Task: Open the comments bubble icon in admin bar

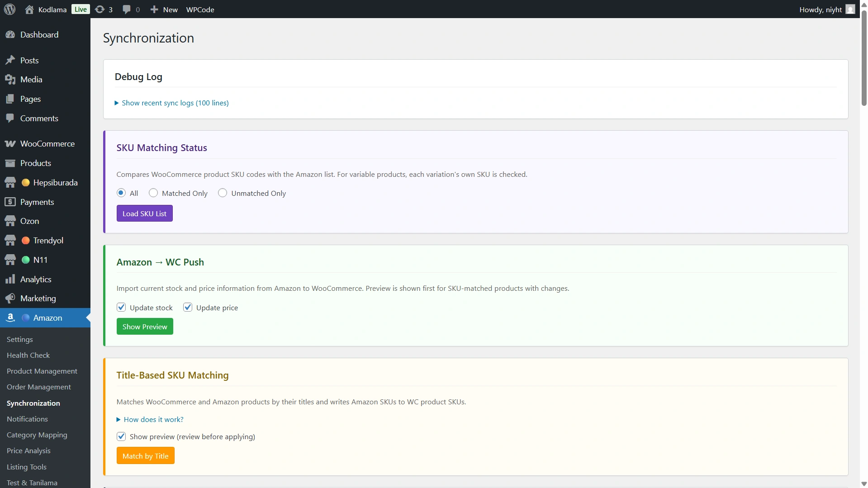Action: (127, 9)
